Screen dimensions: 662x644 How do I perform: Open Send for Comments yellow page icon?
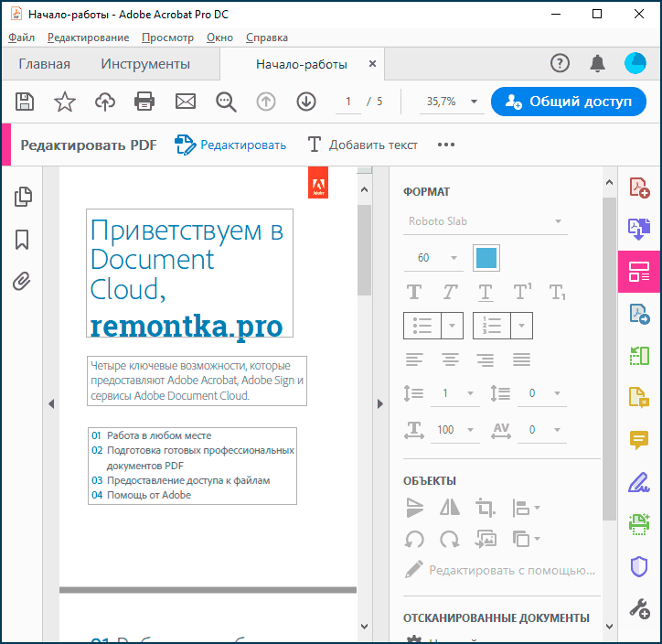click(639, 398)
